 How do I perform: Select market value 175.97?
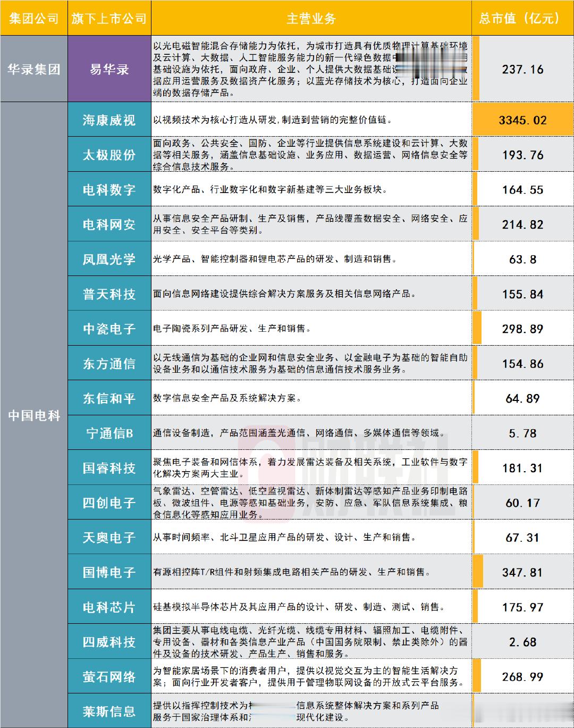tap(523, 607)
